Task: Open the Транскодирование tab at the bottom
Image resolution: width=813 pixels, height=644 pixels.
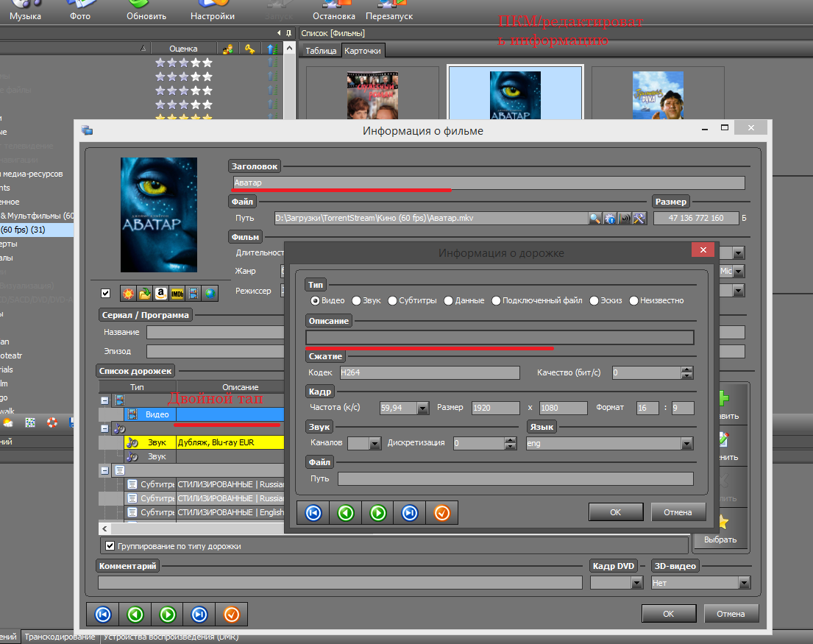Action: pyautogui.click(x=60, y=636)
